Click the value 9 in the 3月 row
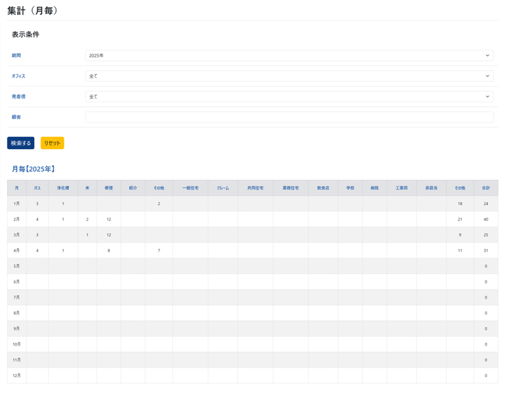The height and width of the screenshot is (420, 505). click(460, 235)
